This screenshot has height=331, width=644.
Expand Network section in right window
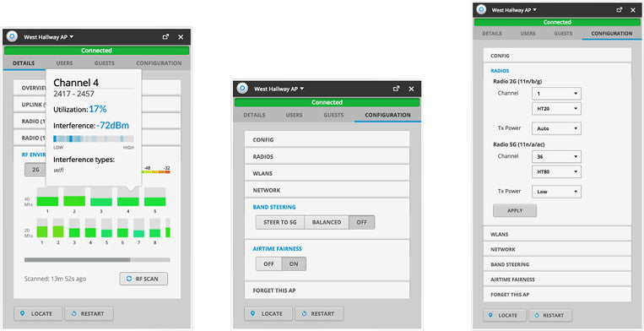click(x=557, y=249)
